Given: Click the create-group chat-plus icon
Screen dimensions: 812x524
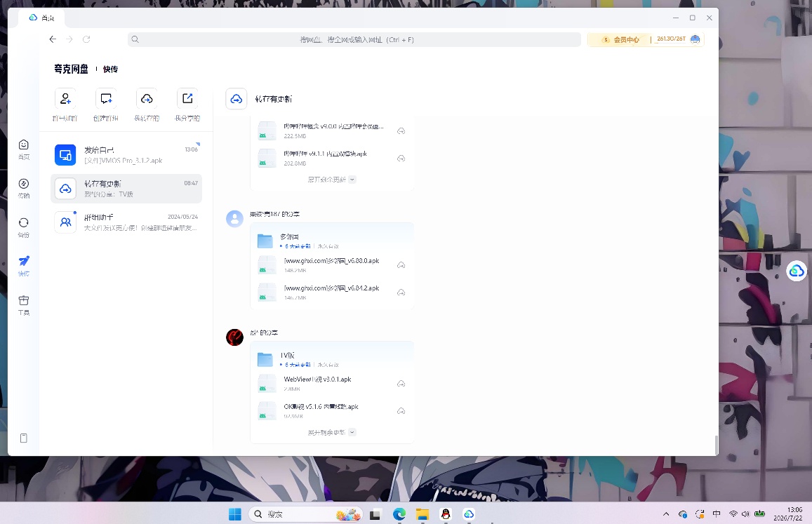Looking at the screenshot, I should (x=106, y=98).
